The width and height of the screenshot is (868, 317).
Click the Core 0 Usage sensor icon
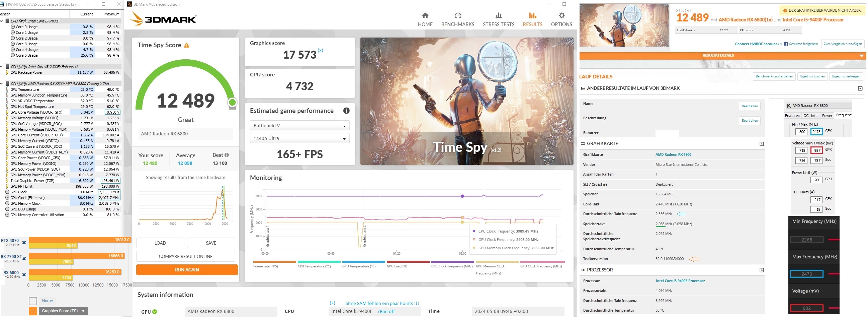(x=13, y=27)
